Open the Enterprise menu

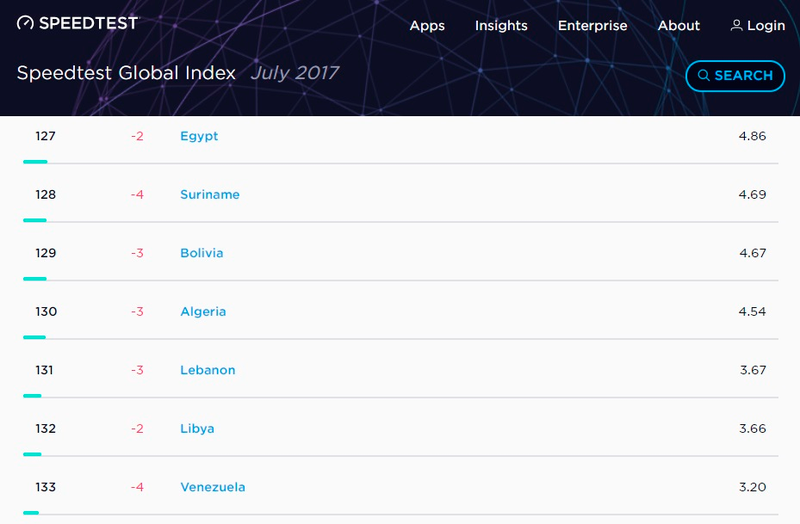point(592,26)
